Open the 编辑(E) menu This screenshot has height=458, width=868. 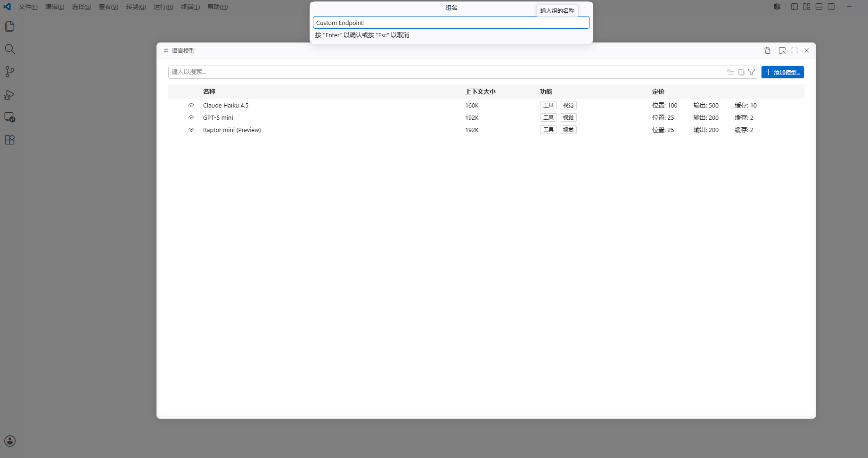point(55,7)
